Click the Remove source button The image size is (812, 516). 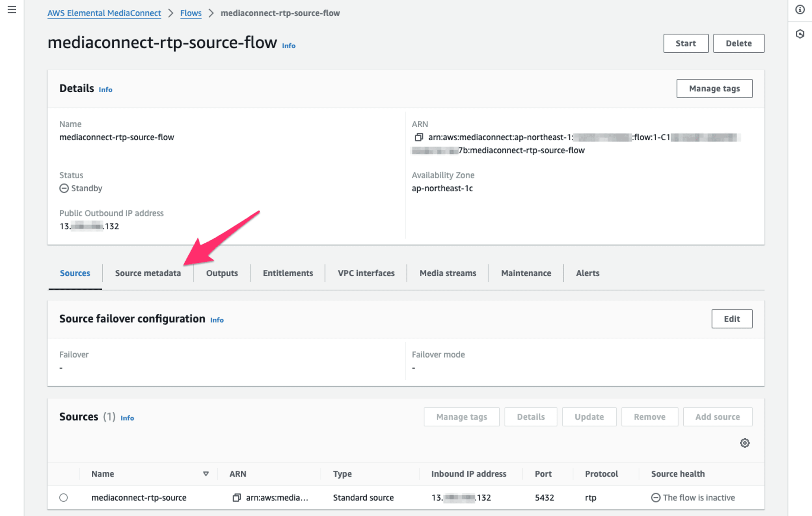pos(650,417)
